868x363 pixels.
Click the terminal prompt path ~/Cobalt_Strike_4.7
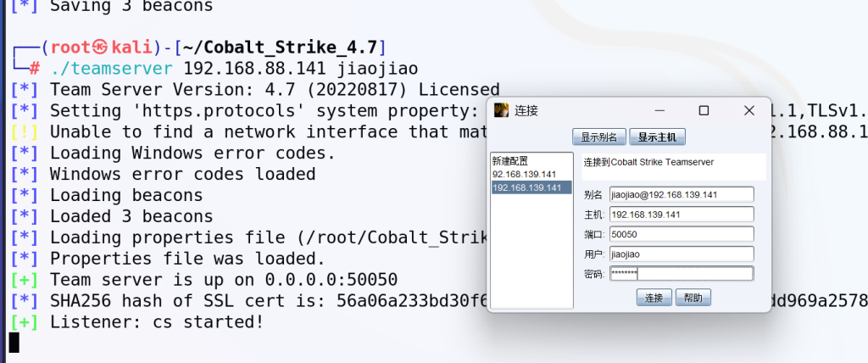tap(280, 47)
